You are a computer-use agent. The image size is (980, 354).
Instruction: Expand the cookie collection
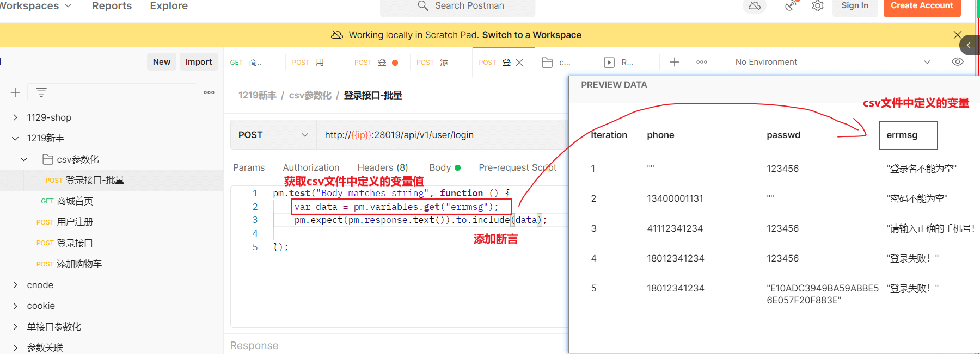(15, 306)
